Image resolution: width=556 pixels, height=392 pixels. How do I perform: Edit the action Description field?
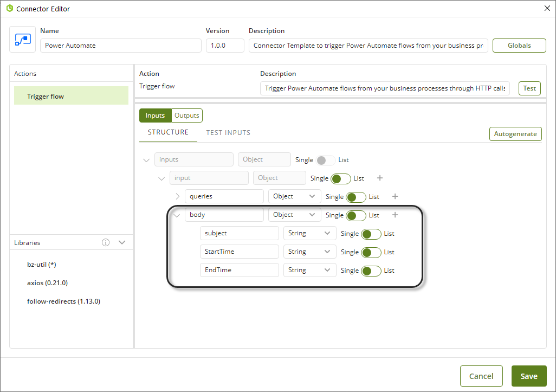coord(385,88)
